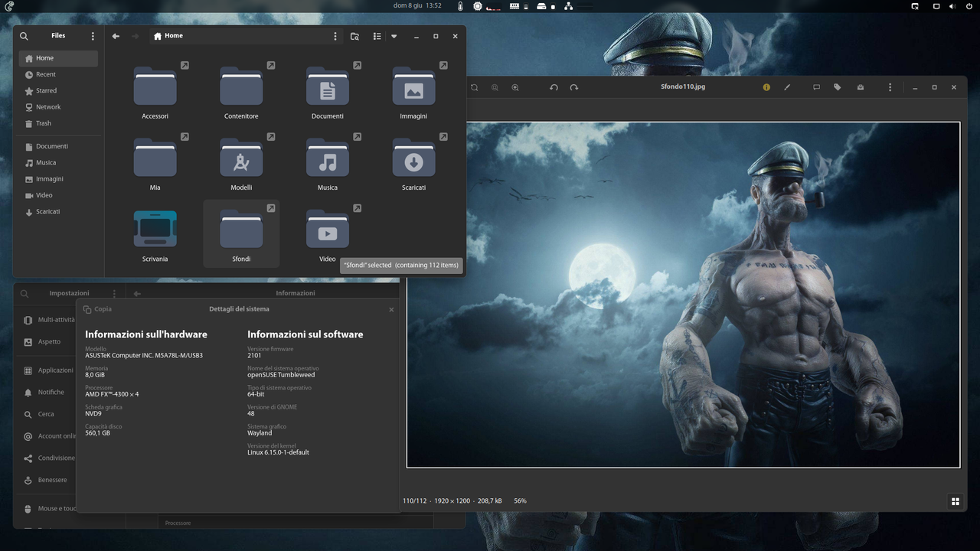The image size is (980, 551).
Task: Click the CPU monitor icon in top bar
Action: [478, 6]
